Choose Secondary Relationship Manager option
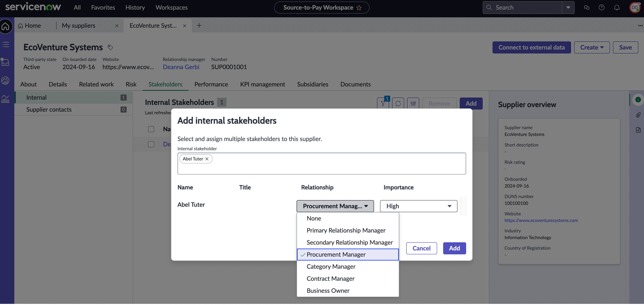 [x=347, y=242]
